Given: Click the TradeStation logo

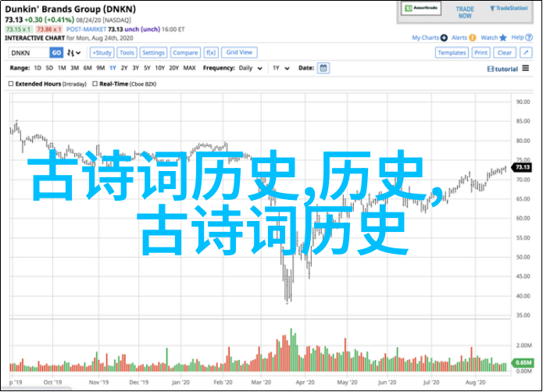Looking at the screenshot, I should pyautogui.click(x=509, y=9).
